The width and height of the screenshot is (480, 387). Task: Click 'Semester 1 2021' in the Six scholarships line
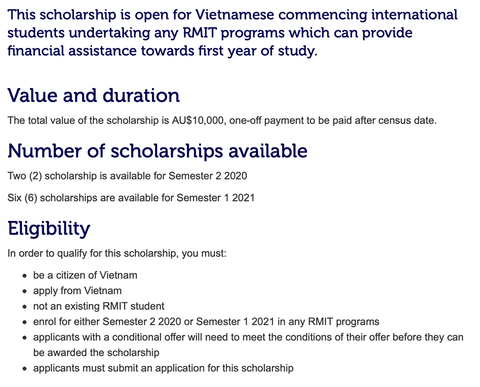(215, 198)
